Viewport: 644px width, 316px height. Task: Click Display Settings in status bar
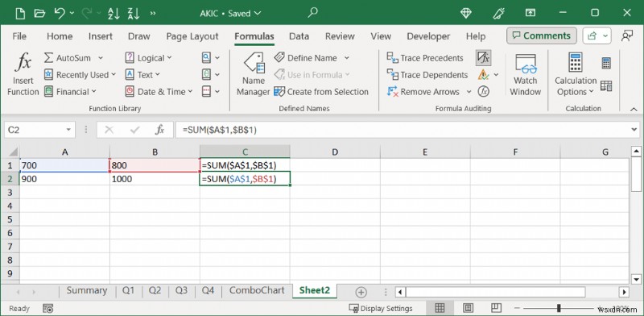click(380, 308)
